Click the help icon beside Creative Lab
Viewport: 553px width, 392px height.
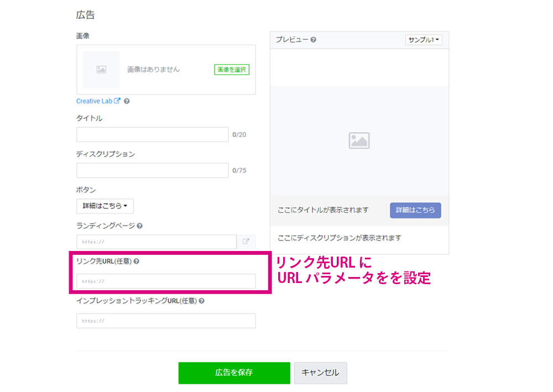tap(127, 101)
